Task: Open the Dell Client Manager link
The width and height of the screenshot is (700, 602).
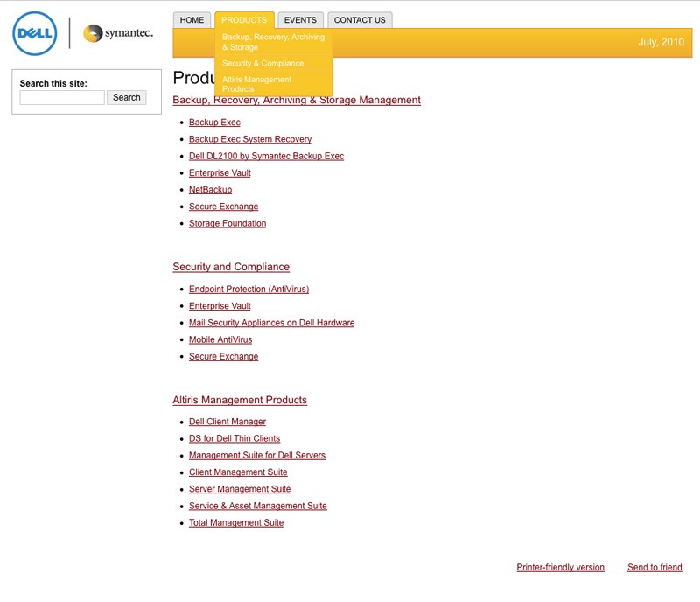Action: click(x=227, y=422)
